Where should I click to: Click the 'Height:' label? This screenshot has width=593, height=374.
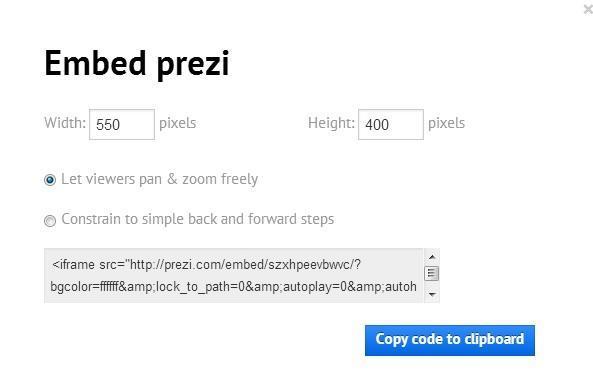(x=331, y=123)
